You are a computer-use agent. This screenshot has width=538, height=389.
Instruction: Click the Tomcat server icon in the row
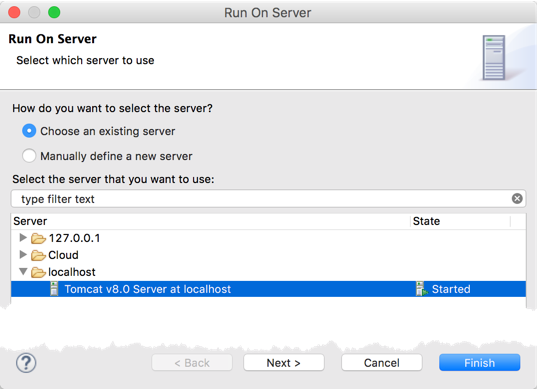point(54,289)
